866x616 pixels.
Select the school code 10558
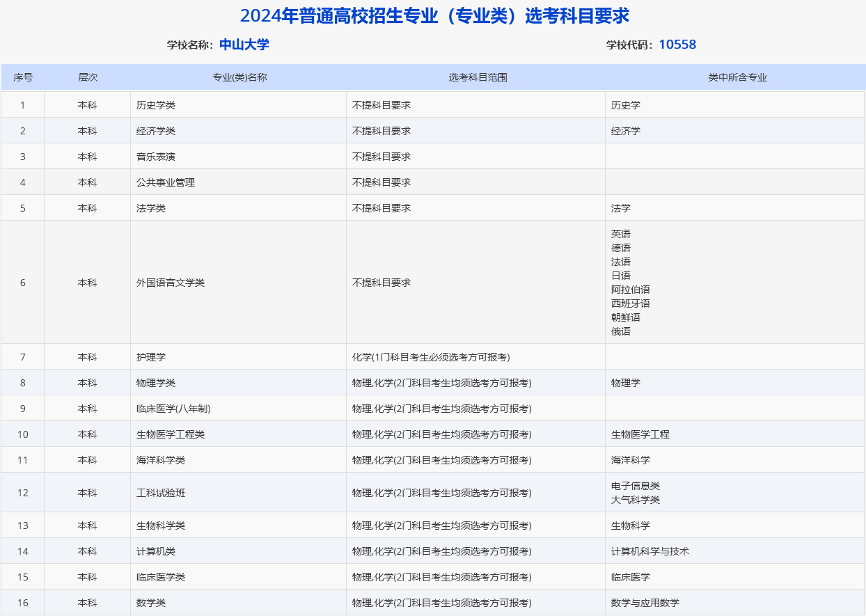(677, 45)
